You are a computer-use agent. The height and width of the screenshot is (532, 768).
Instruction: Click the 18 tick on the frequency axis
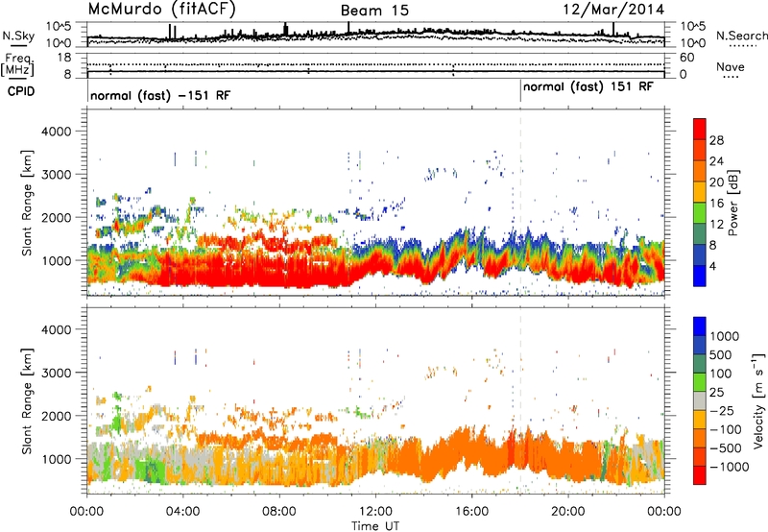64,58
